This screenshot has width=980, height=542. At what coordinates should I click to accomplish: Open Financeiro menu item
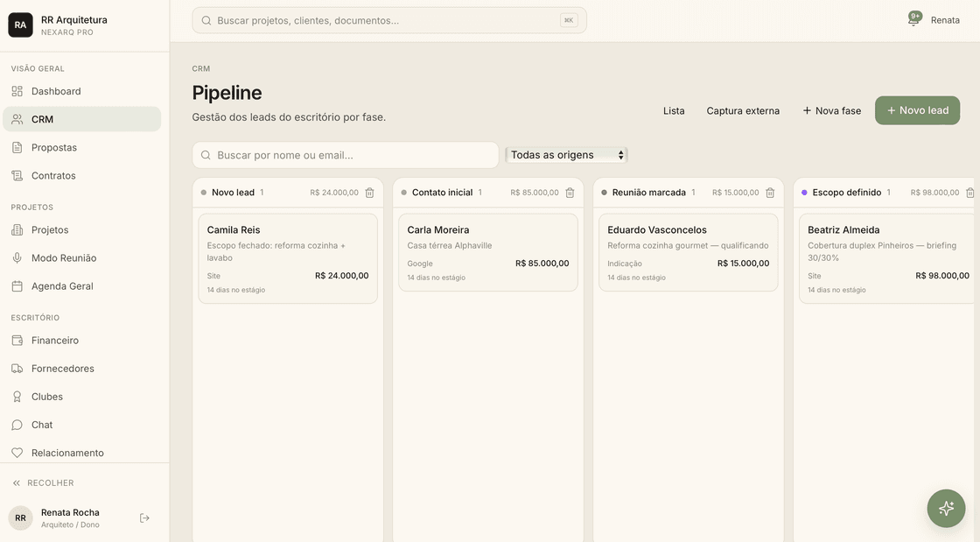click(x=82, y=341)
